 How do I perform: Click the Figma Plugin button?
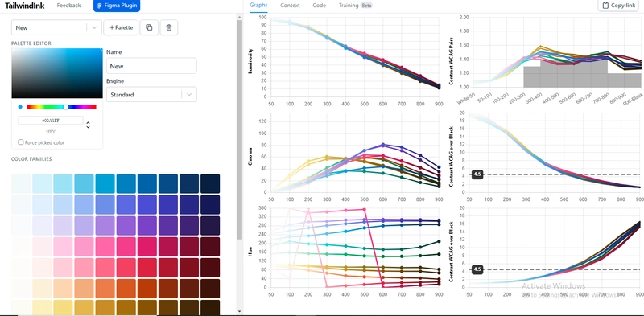coord(117,6)
